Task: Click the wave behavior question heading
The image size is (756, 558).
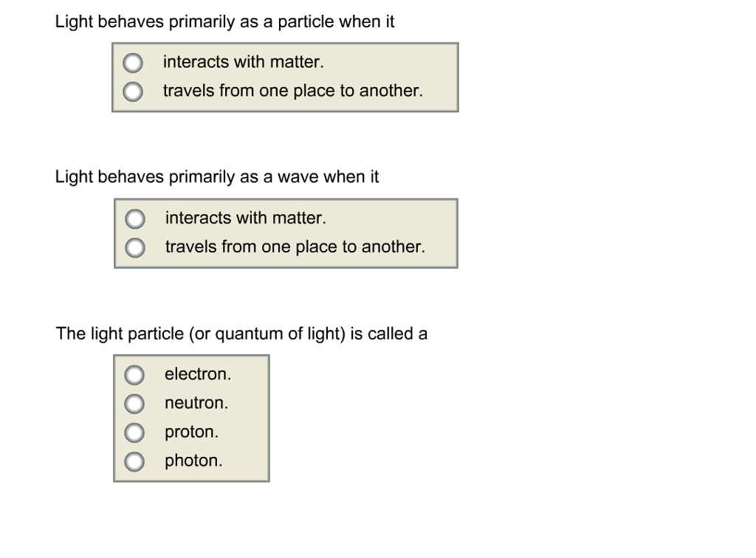Action: tap(217, 177)
